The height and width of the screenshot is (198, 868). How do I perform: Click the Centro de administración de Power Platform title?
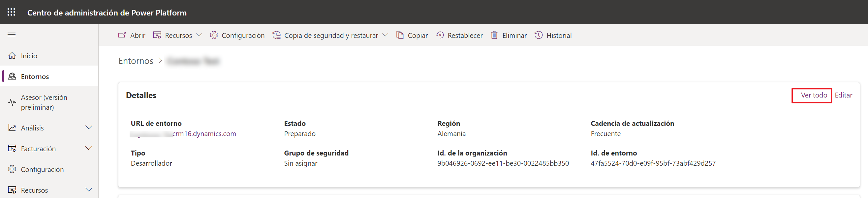[107, 13]
